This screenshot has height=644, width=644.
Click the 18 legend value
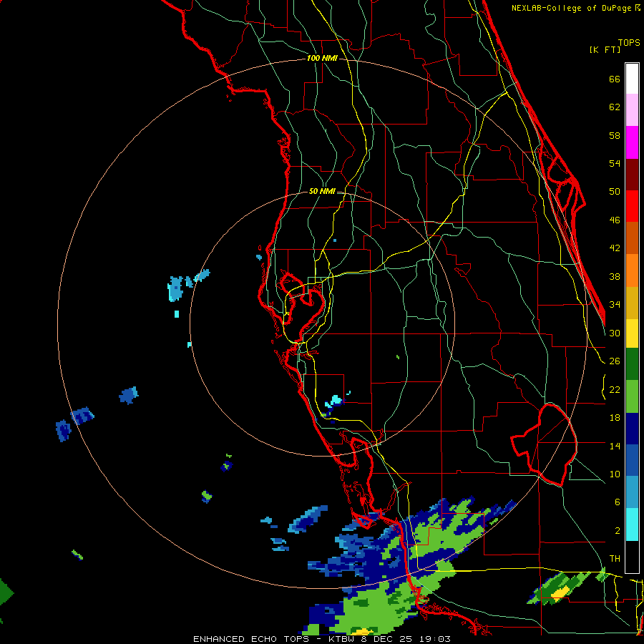pyautogui.click(x=615, y=418)
